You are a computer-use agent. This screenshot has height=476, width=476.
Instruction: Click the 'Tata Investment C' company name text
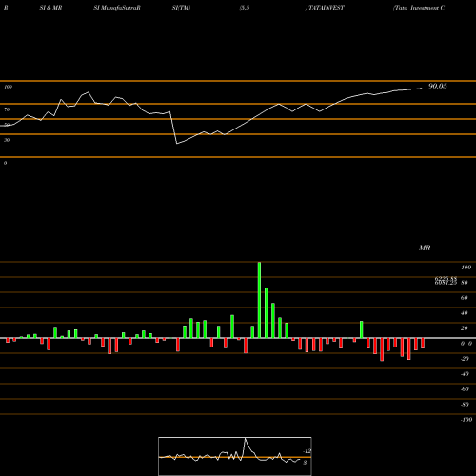tap(419, 8)
